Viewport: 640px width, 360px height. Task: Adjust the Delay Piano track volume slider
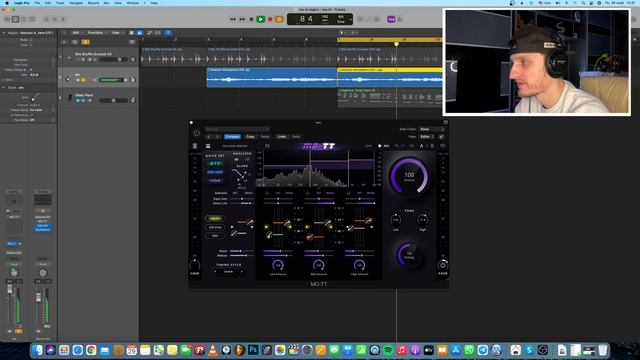point(113,100)
